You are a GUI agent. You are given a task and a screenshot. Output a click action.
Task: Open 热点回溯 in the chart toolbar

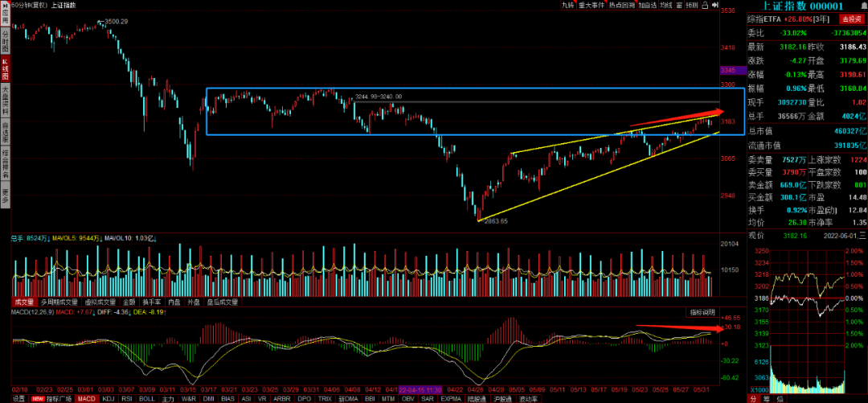(x=621, y=5)
